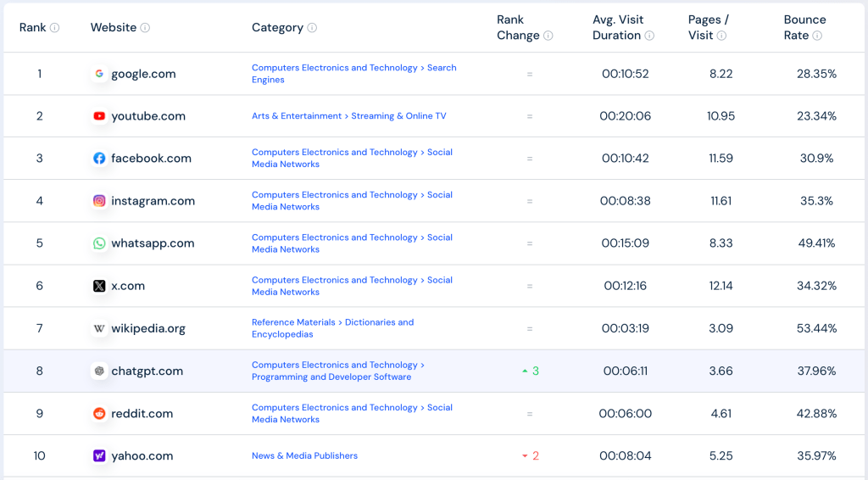The height and width of the screenshot is (480, 868).
Task: Click the Avg. Visit Duration column header
Action: [x=617, y=27]
